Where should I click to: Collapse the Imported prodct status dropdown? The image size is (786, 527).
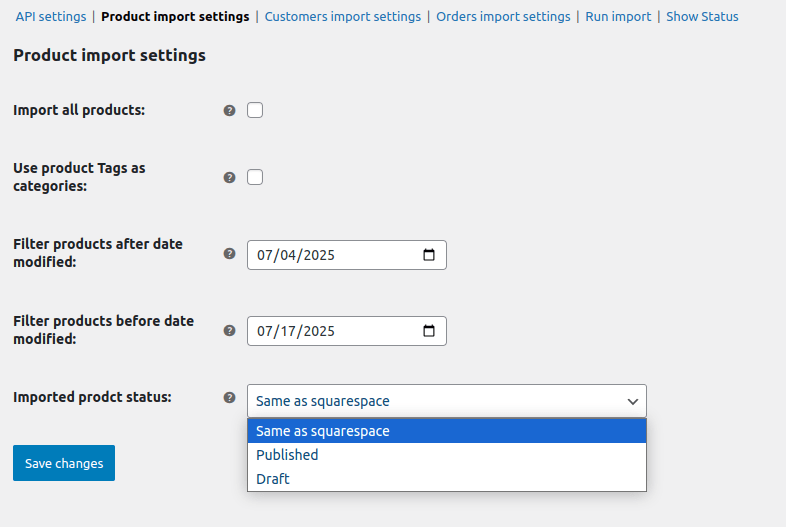point(446,401)
